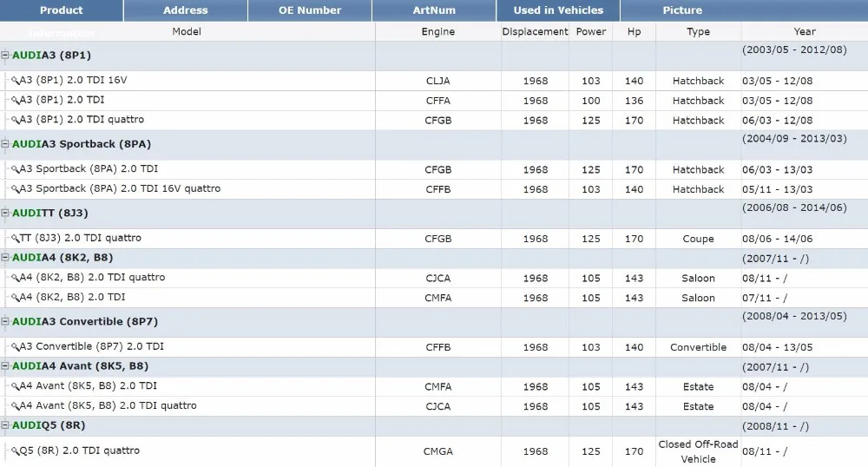Open AUDI Q5 (8R) group title
868x467 pixels.
coord(49,425)
